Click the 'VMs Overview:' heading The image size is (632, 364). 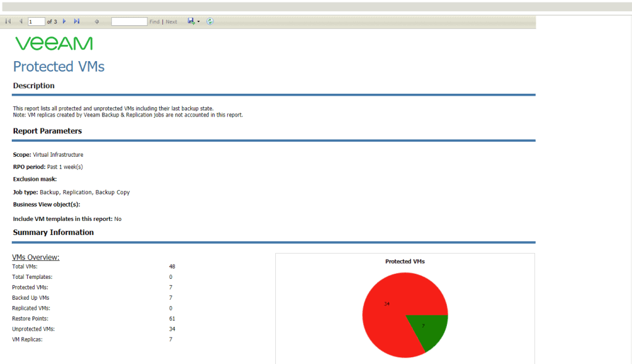click(x=35, y=257)
